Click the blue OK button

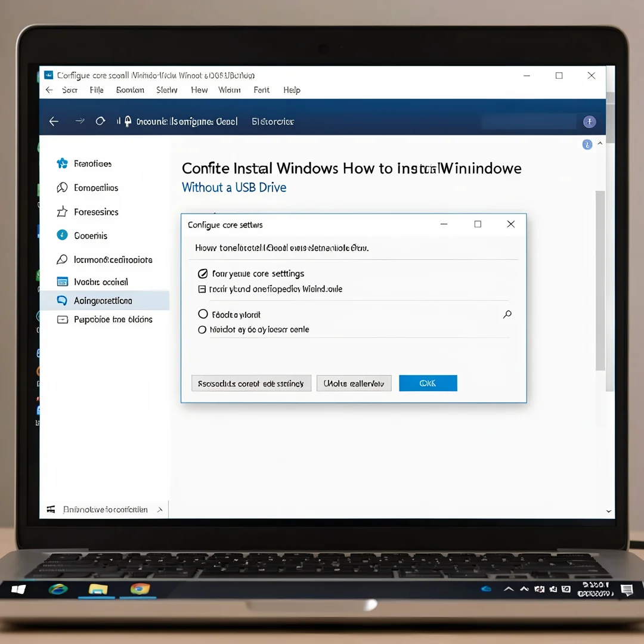(428, 383)
